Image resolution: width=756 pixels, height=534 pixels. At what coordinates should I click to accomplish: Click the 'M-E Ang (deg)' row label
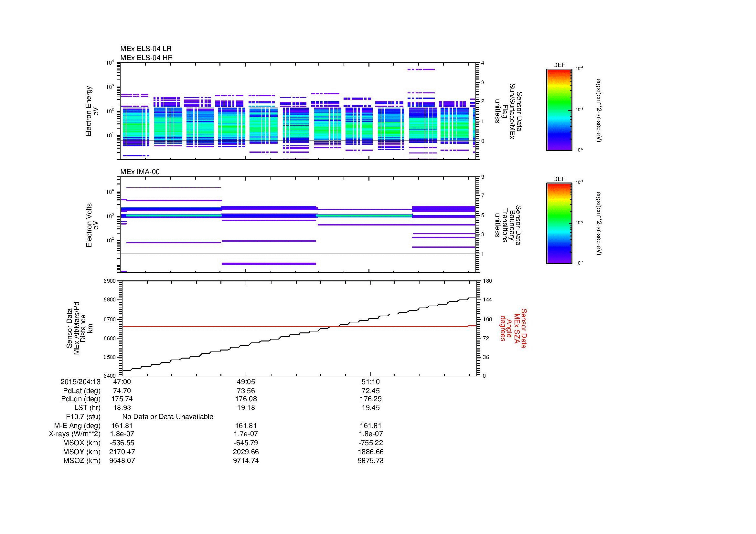coord(77,426)
